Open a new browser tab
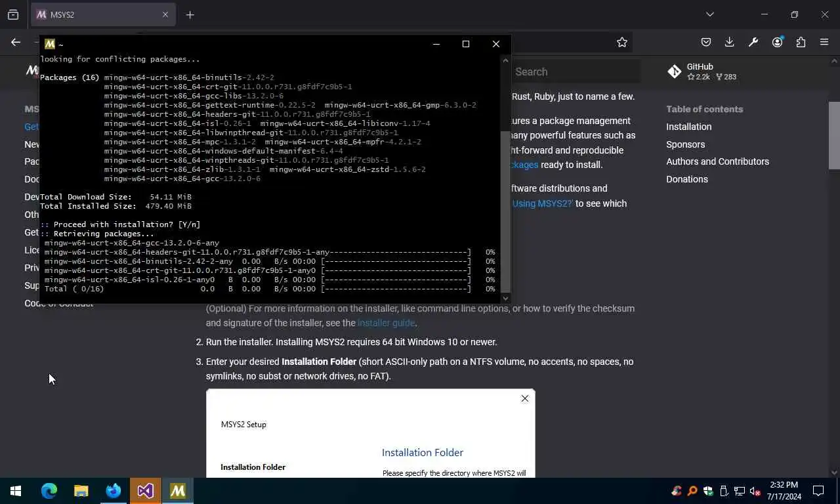The height and width of the screenshot is (504, 840). click(190, 14)
